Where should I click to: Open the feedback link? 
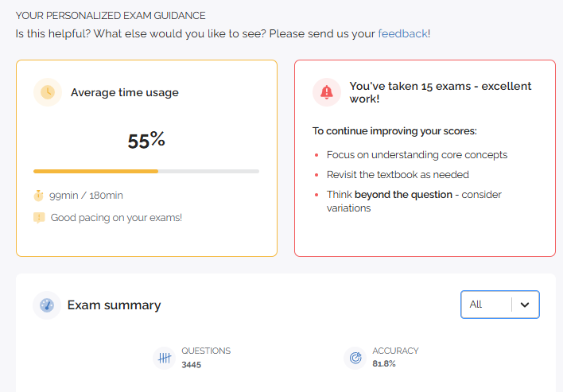tap(402, 33)
